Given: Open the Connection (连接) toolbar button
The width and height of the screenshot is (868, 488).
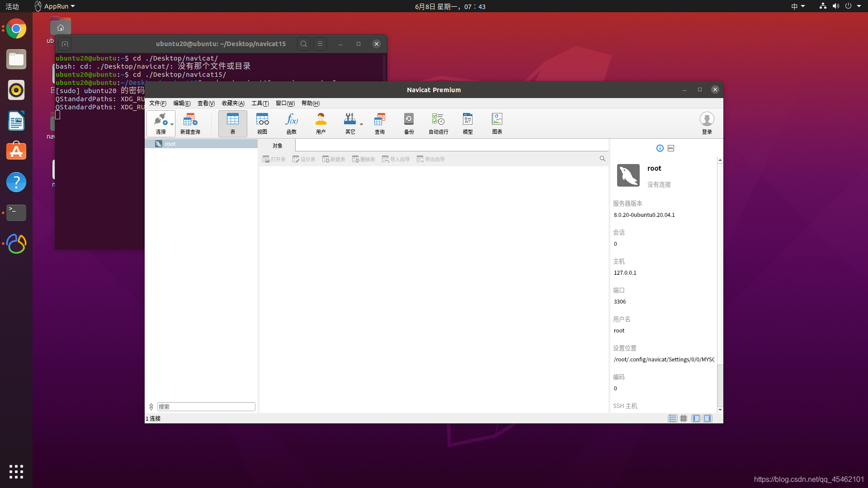Looking at the screenshot, I should click(160, 123).
